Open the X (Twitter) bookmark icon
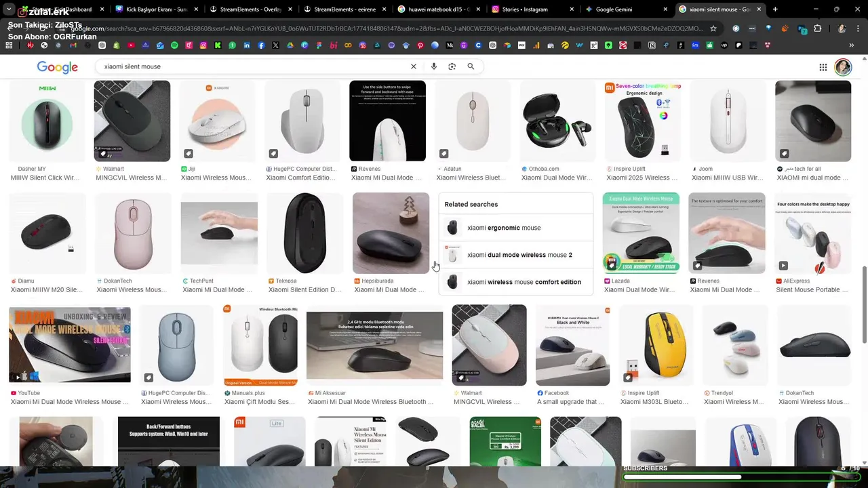868x488 pixels. (275, 45)
